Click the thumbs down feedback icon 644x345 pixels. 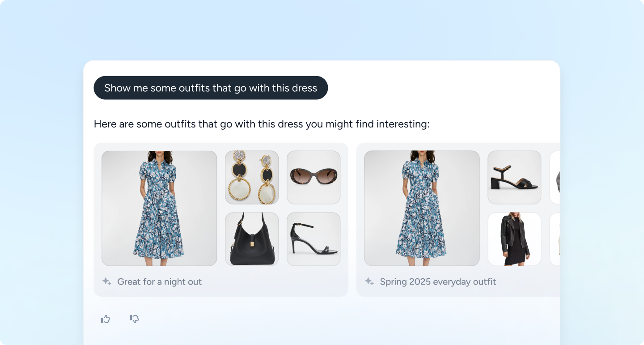134,319
